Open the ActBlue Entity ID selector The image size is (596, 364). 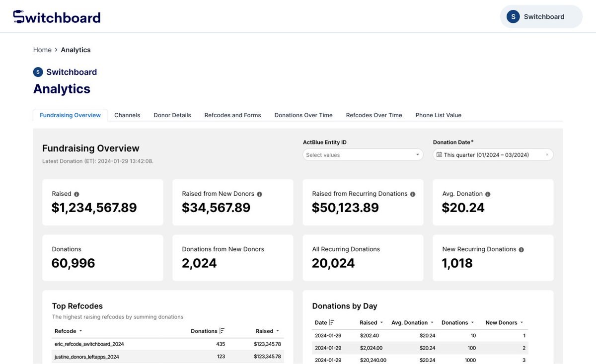[363, 154]
